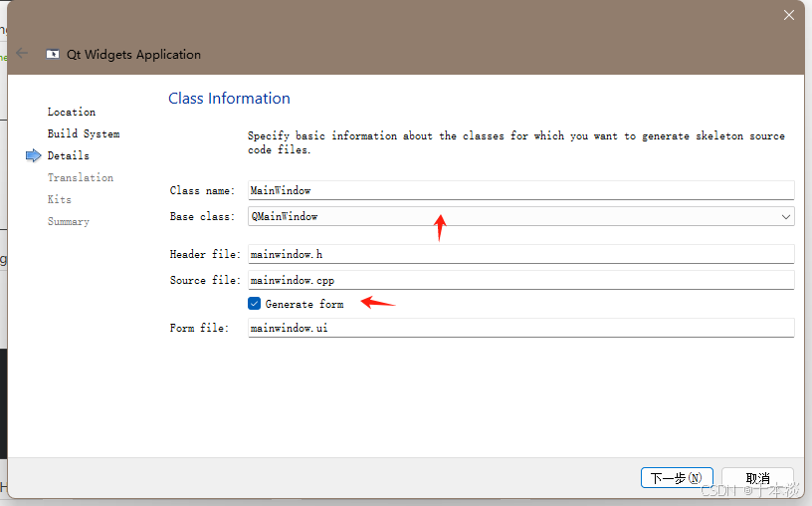Select the Summary wizard step
This screenshot has width=812, height=506.
coord(69,222)
